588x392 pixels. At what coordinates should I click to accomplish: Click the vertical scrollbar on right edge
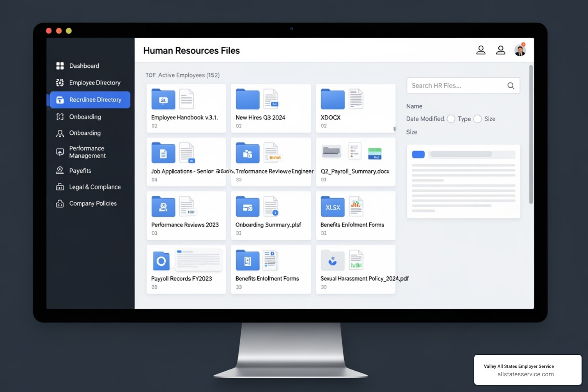[x=531, y=134]
